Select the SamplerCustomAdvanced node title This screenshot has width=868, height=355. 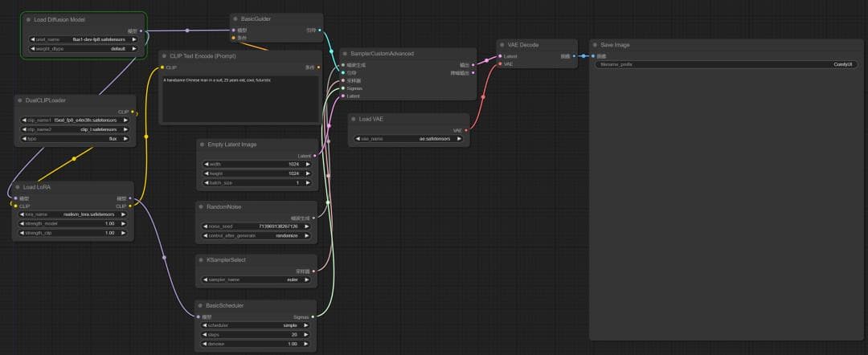(x=382, y=54)
